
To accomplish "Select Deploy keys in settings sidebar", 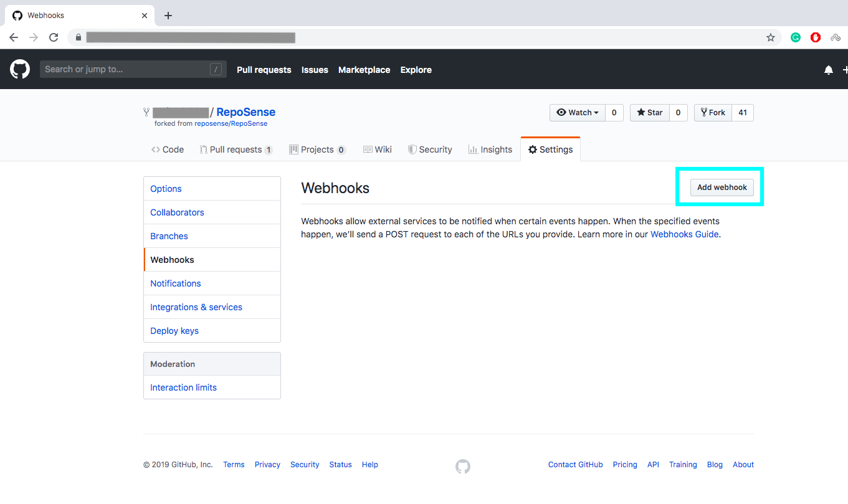I will click(x=174, y=331).
